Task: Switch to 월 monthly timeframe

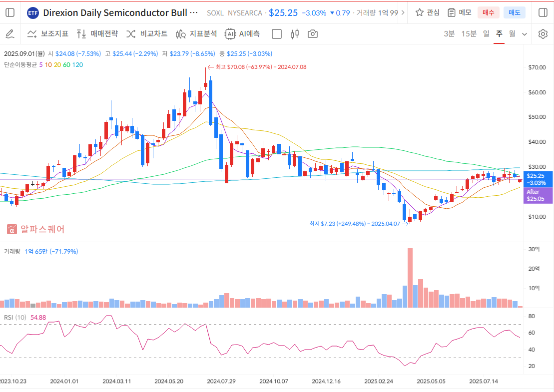Action: (x=513, y=34)
